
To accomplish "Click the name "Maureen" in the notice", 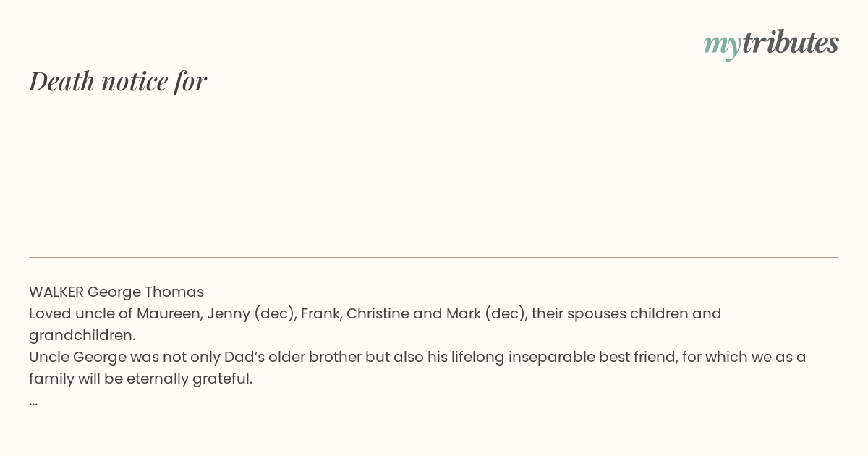I will [x=169, y=313].
